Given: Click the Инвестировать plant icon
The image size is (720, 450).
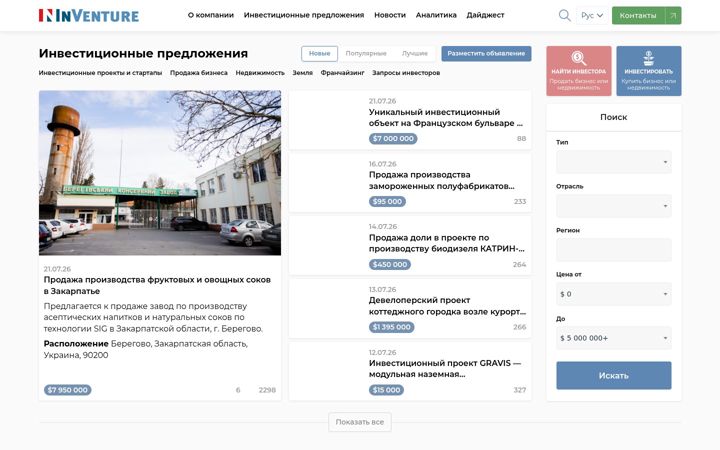Looking at the screenshot, I should point(648,58).
